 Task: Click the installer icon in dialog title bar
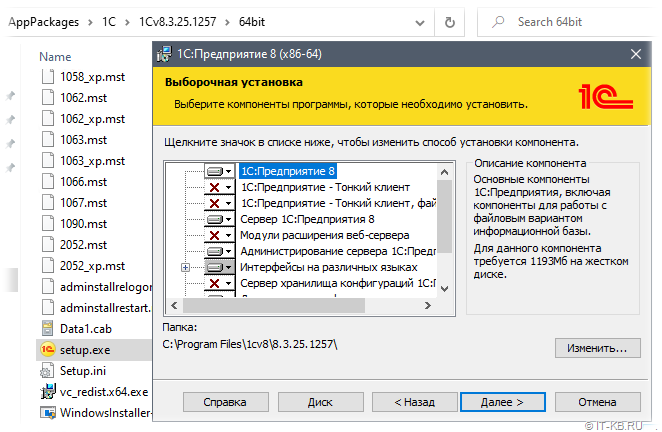coord(164,54)
